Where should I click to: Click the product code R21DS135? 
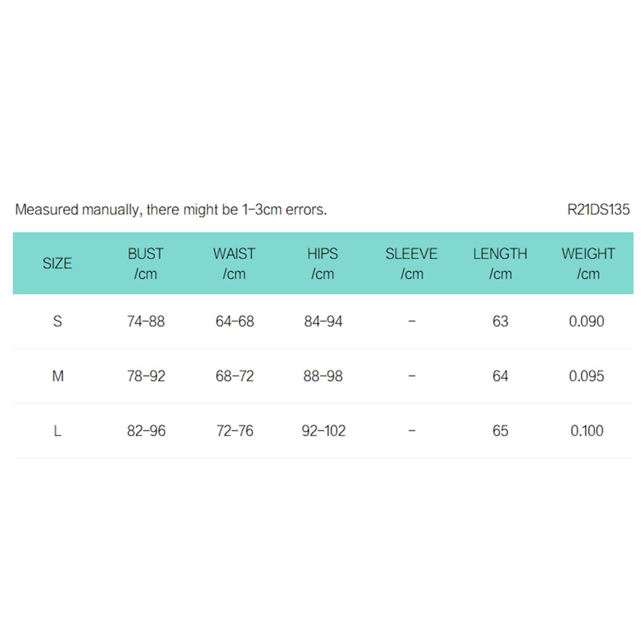pos(598,209)
